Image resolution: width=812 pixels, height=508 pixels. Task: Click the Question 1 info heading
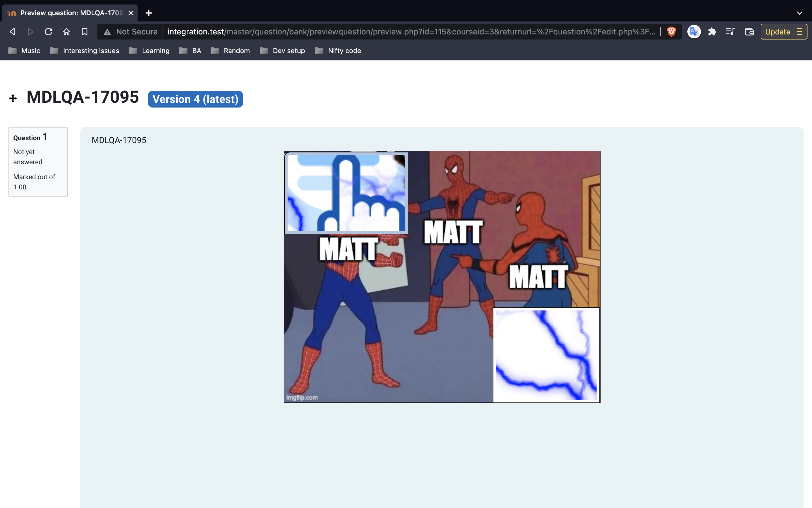[30, 137]
